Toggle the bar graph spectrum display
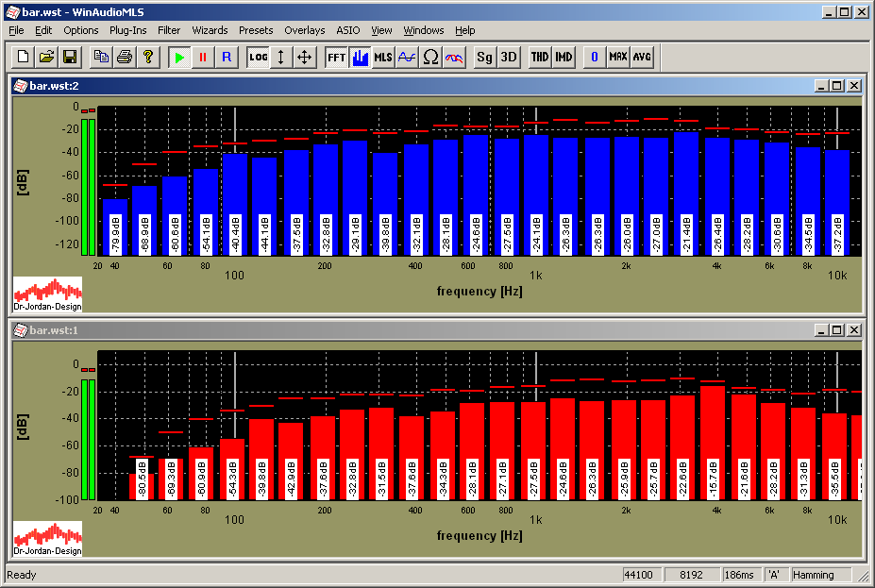Screen dimensions: 875x588 [360, 58]
